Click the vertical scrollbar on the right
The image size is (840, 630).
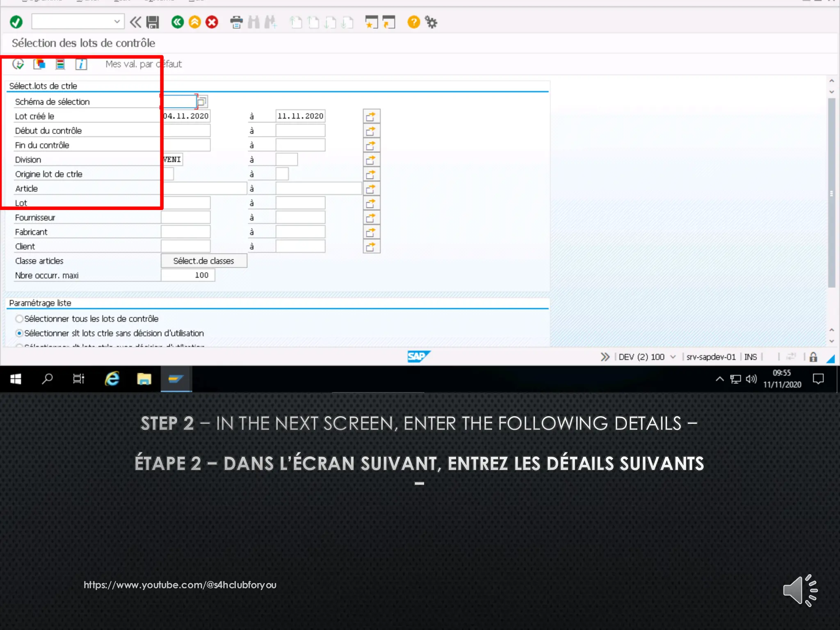click(831, 193)
